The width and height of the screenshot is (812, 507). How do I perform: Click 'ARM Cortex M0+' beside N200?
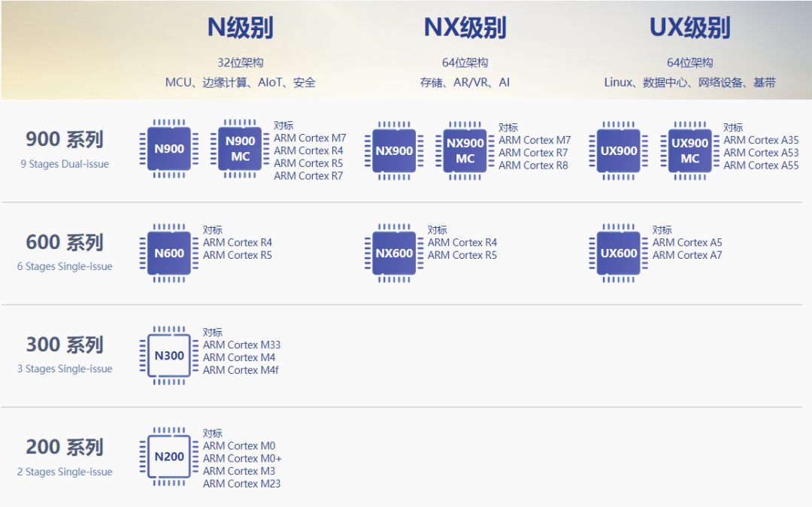[x=242, y=459]
